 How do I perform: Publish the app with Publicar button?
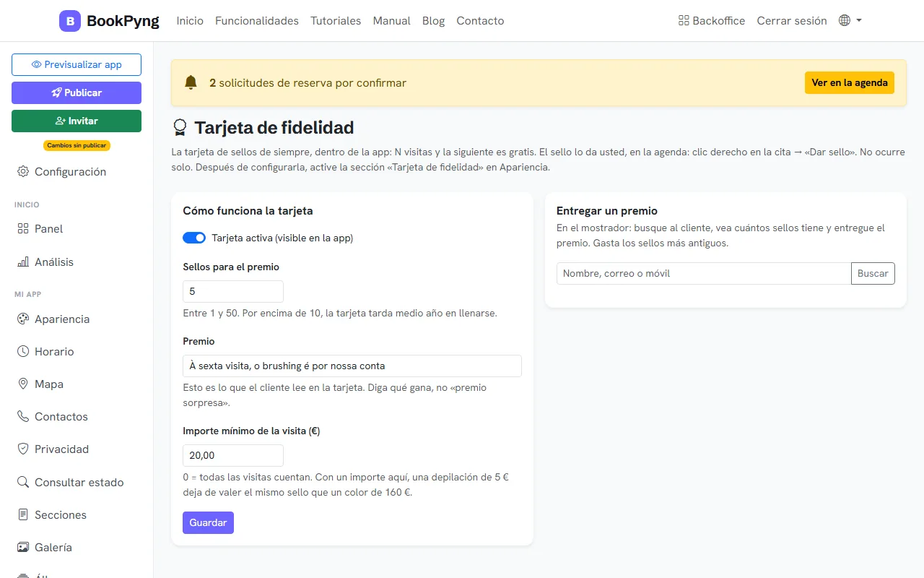77,92
